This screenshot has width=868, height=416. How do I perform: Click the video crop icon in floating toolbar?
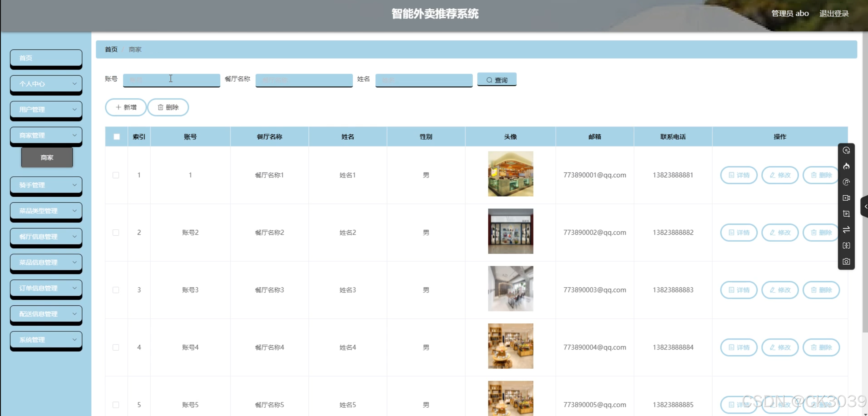pos(846,214)
